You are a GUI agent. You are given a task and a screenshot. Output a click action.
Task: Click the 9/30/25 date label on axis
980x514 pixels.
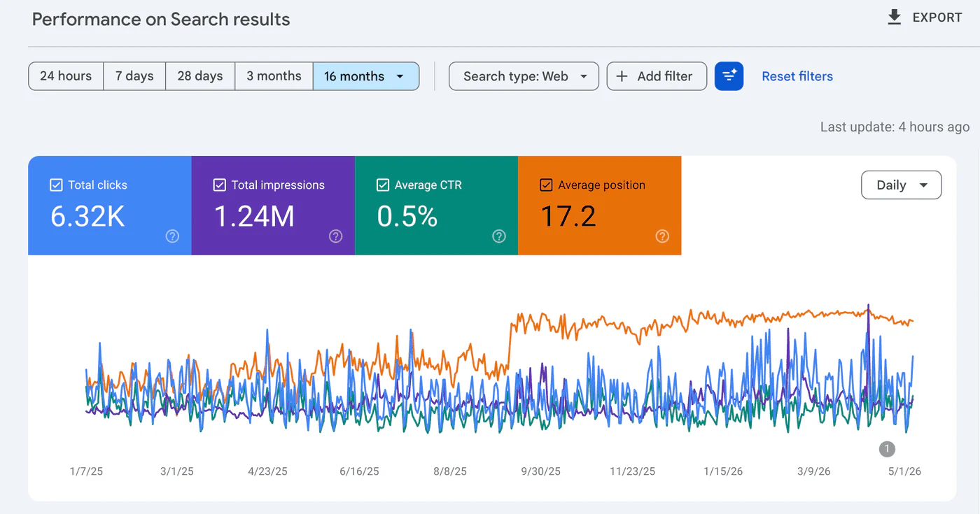541,471
